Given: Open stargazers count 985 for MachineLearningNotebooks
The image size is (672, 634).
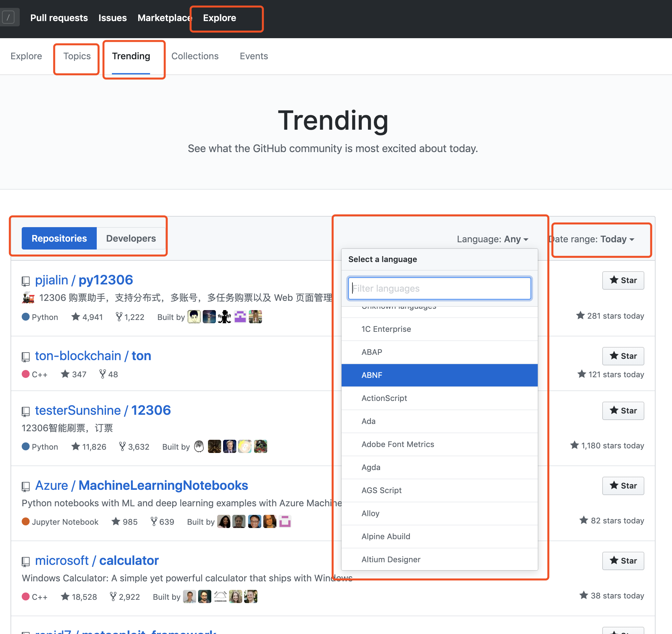Looking at the screenshot, I should click(124, 521).
